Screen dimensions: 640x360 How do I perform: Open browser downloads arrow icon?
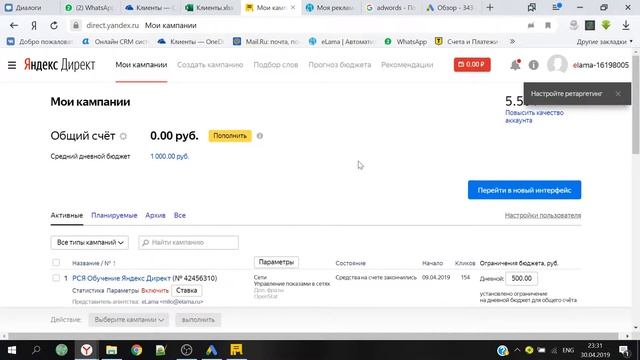[626, 25]
